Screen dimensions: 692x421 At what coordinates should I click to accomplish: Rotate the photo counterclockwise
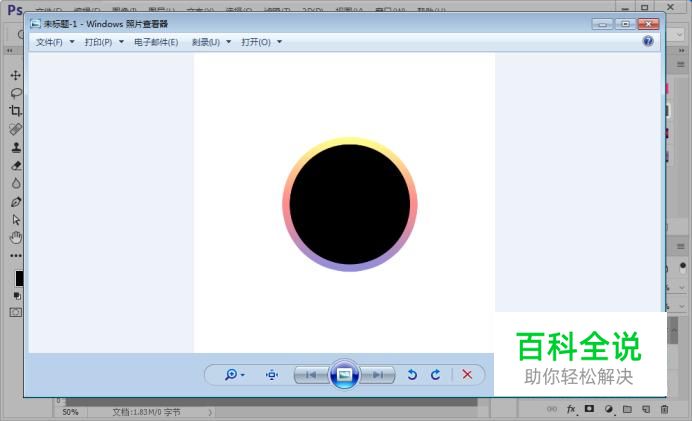tap(412, 375)
